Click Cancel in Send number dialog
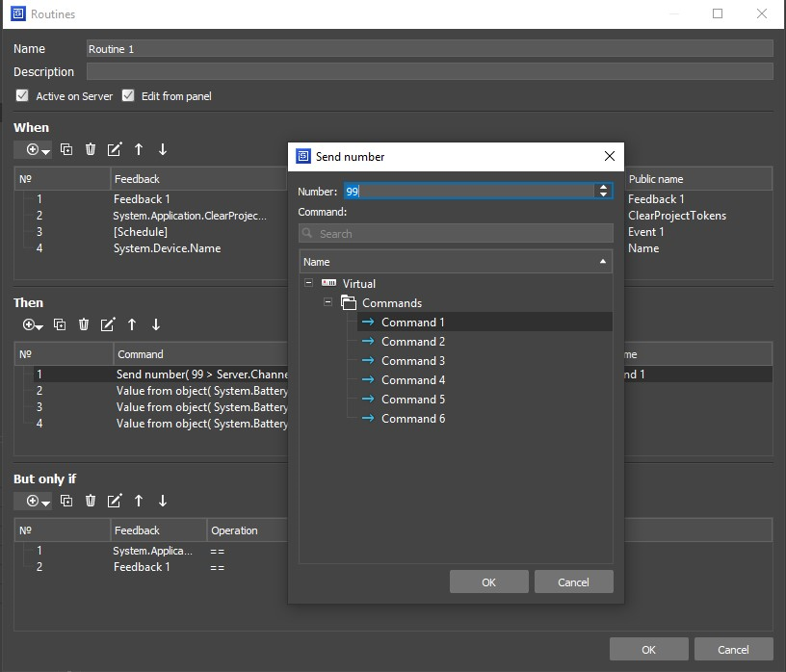The image size is (786, 672). 573,582
